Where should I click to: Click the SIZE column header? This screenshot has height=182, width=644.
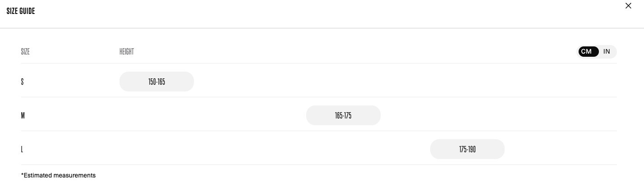pos(25,52)
